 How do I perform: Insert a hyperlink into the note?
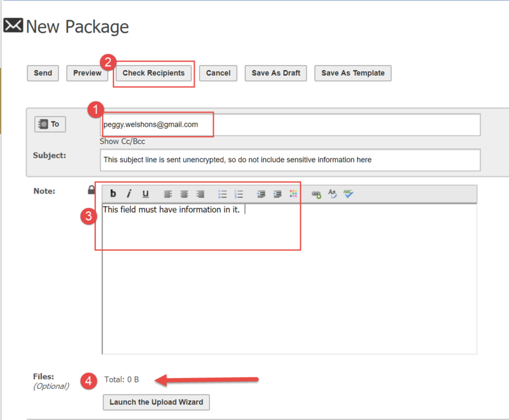tap(316, 193)
